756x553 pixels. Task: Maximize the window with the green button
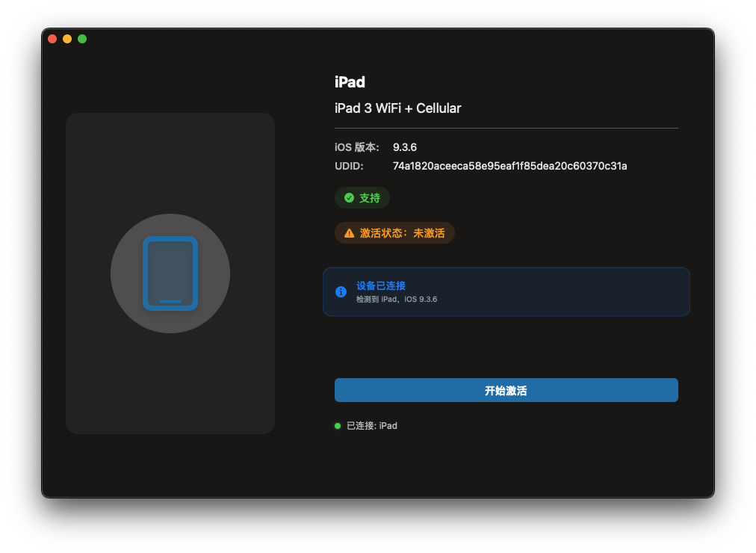coord(82,39)
